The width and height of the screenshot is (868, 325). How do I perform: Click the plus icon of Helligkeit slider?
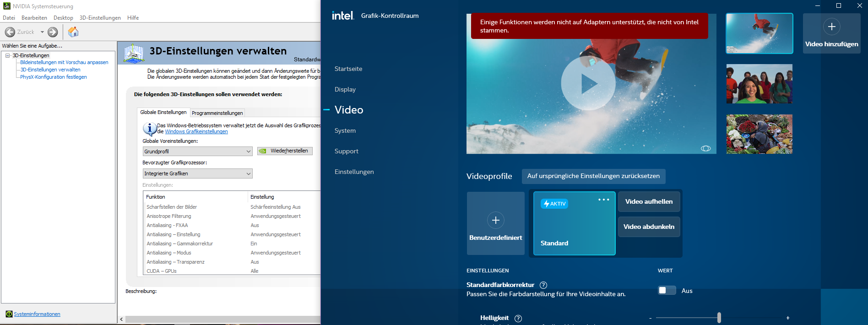[788, 318]
